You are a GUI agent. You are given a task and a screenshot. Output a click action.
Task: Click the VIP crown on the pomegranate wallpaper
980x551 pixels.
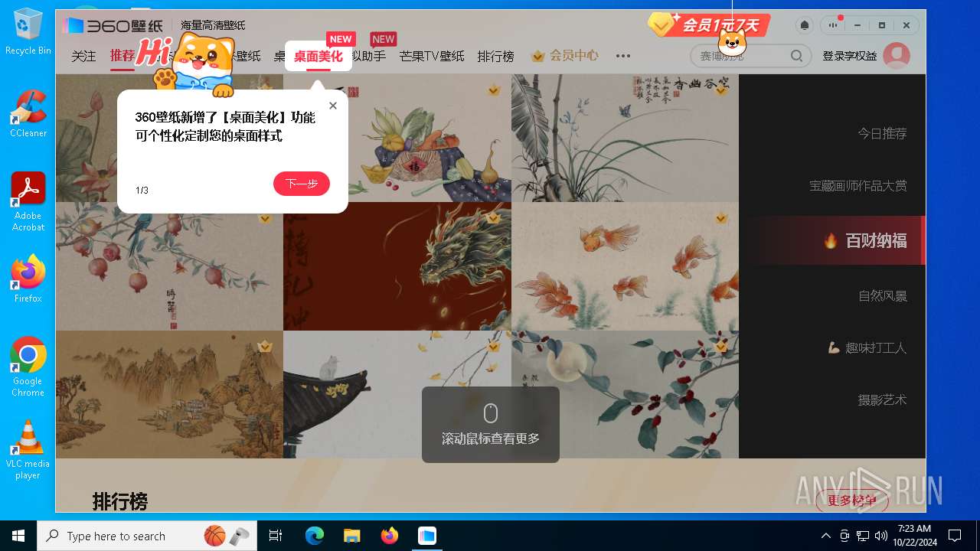[x=265, y=218]
